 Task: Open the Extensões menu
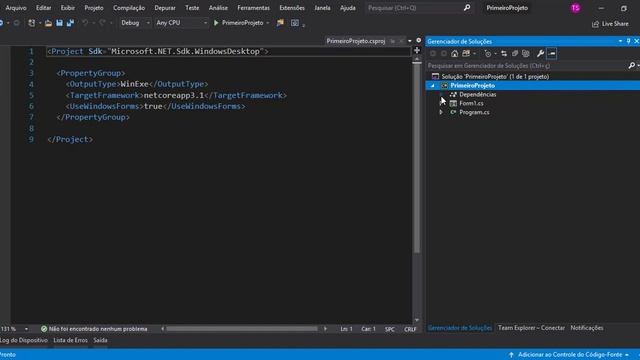(x=292, y=8)
